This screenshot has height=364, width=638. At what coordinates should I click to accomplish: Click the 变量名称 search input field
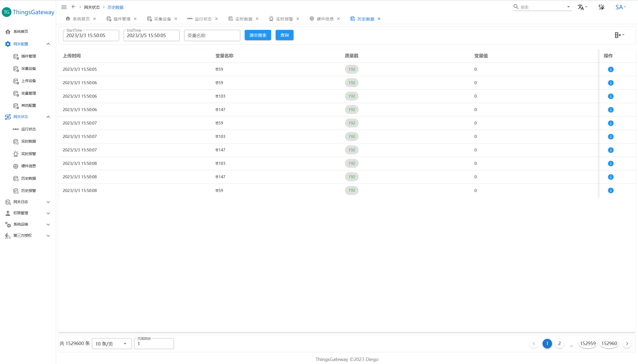point(212,36)
